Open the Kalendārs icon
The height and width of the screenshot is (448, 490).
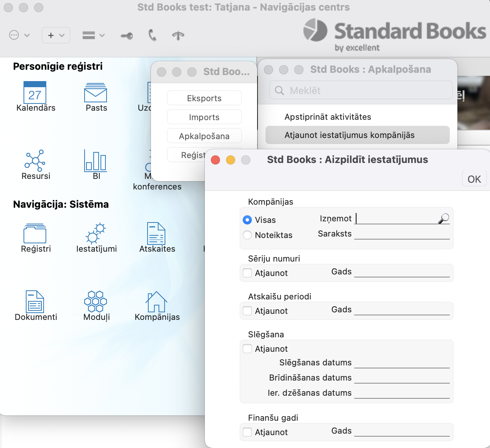(x=35, y=93)
